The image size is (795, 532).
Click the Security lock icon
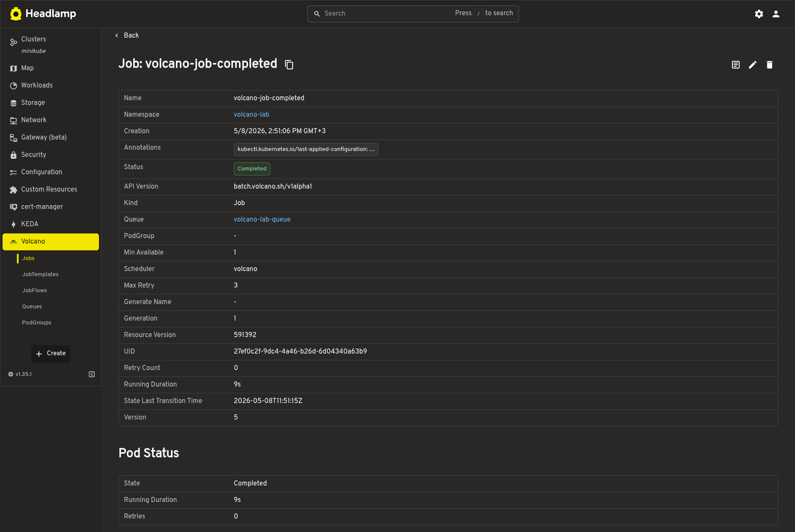[14, 155]
